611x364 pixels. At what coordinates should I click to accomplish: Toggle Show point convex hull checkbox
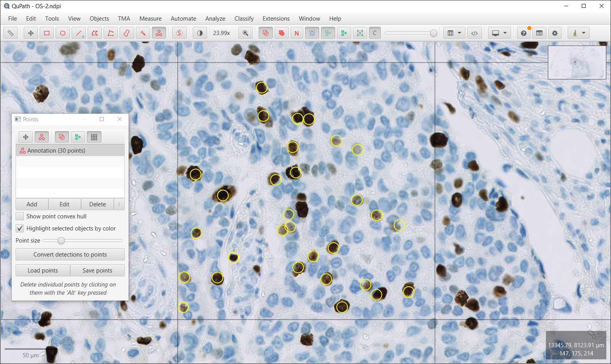pyautogui.click(x=20, y=216)
